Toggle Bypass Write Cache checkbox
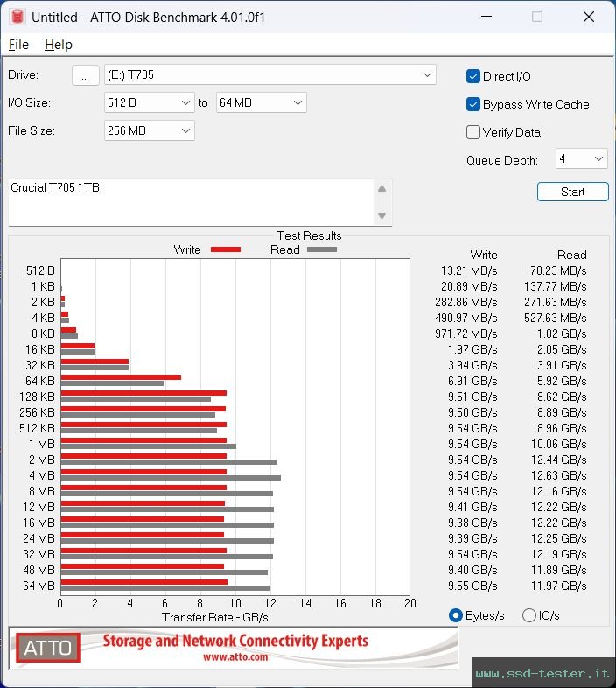The image size is (616, 688). (473, 104)
